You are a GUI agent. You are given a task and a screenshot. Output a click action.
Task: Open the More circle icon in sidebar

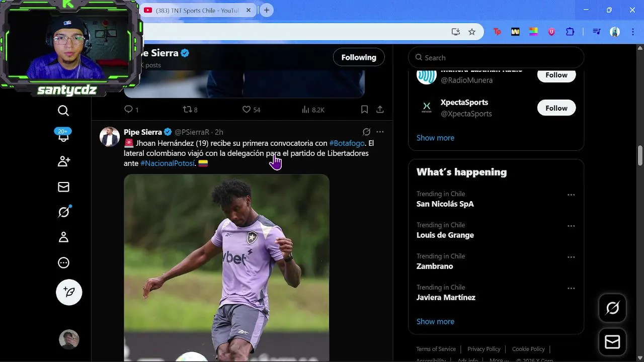(x=63, y=262)
